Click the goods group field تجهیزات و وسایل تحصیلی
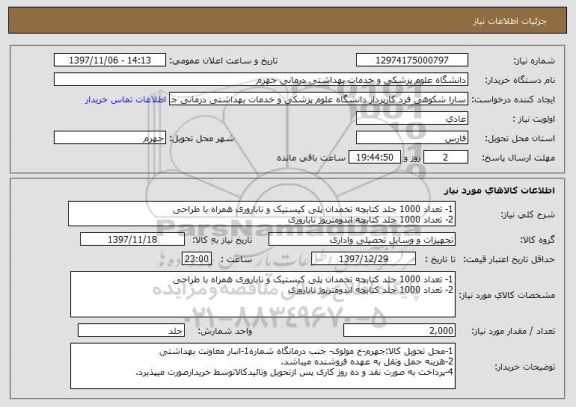The width and height of the screenshot is (576, 407). (x=362, y=239)
